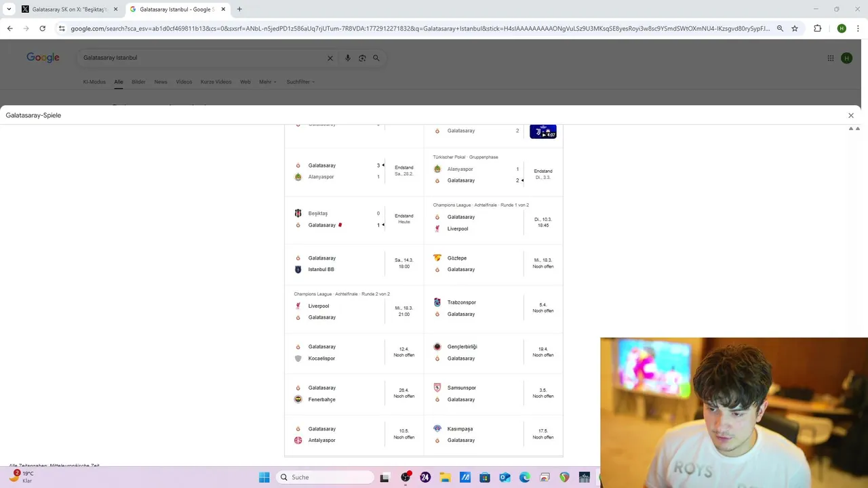
Task: Open a new browser tab
Action: [x=239, y=9]
